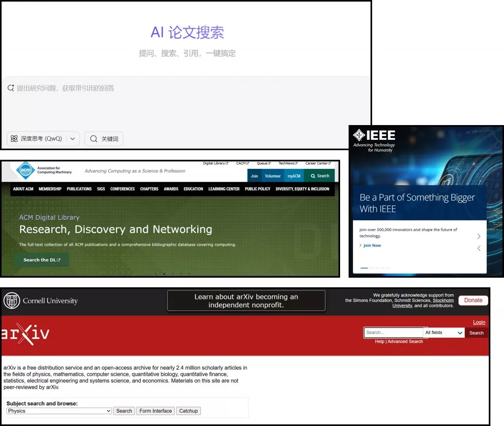Select the second ACM carousel dot

click(164, 274)
